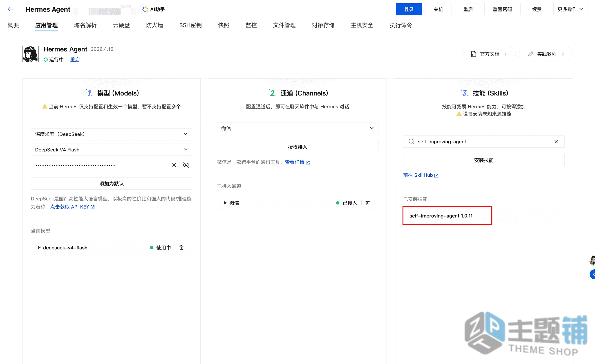595x364 pixels.
Task: Delete the connected 微信 channel
Action: tap(367, 203)
